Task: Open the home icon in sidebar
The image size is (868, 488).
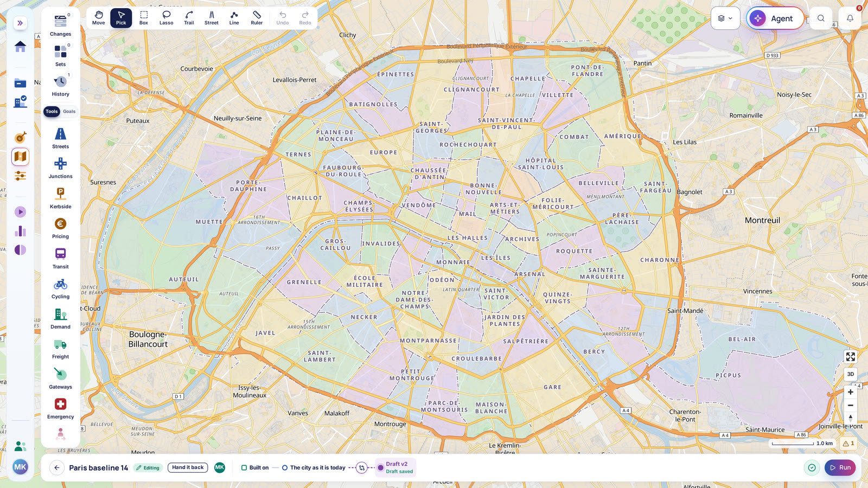Action: 20,47
